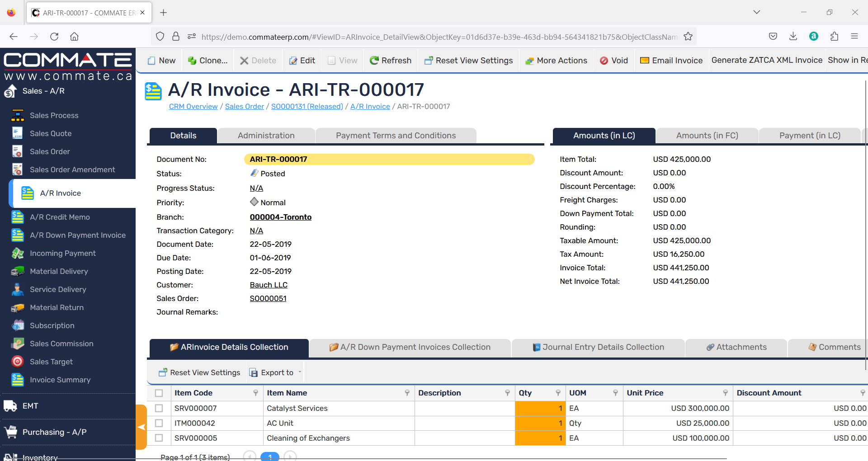Open Firefox application menu
This screenshot has height=461, width=868.
coord(854,37)
